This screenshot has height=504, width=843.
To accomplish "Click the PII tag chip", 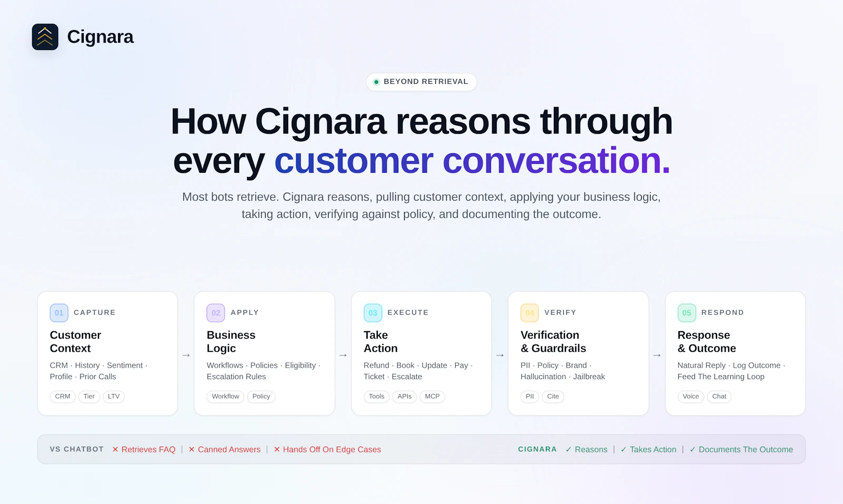I will coord(530,397).
